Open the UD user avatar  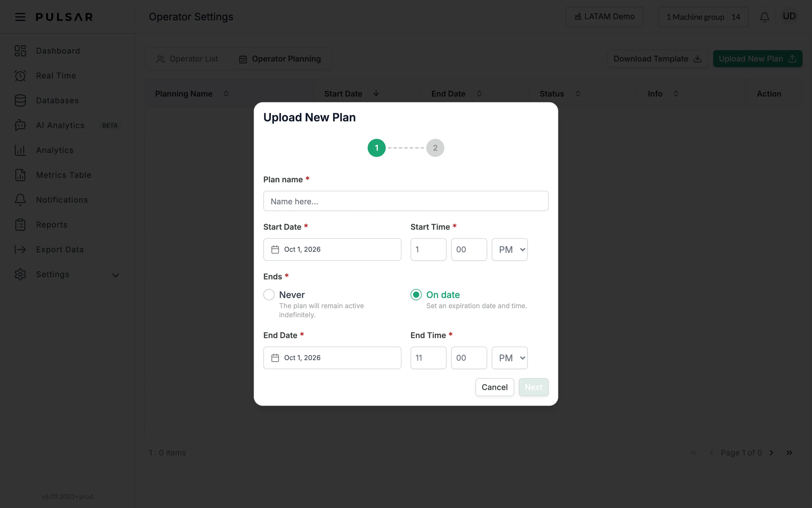tap(789, 16)
